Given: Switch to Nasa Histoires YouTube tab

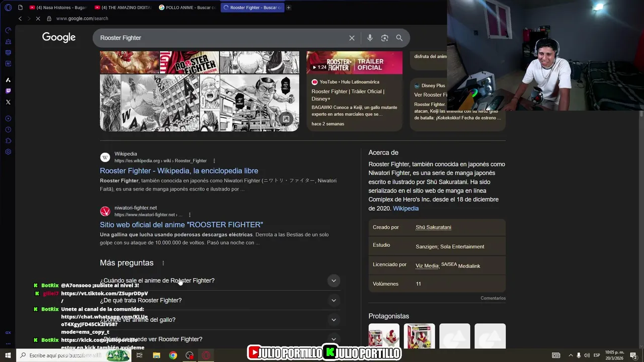Looking at the screenshot, I should click(58, 8).
